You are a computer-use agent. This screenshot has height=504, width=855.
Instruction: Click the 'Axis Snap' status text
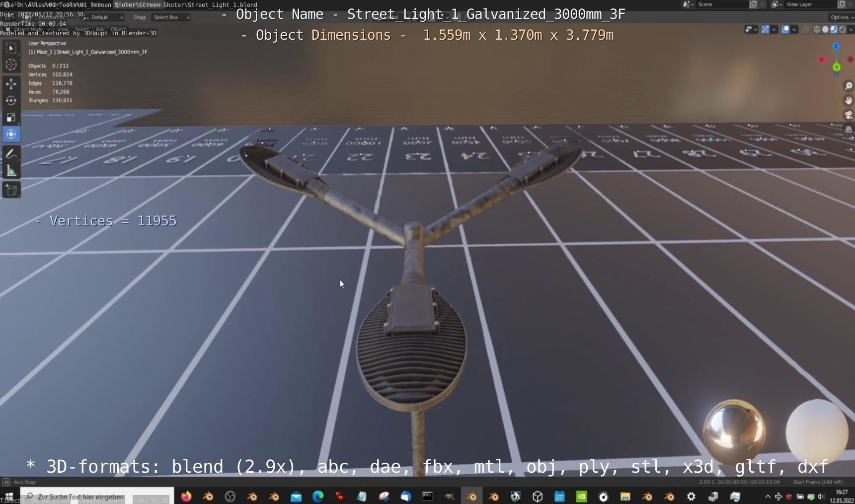[24, 482]
